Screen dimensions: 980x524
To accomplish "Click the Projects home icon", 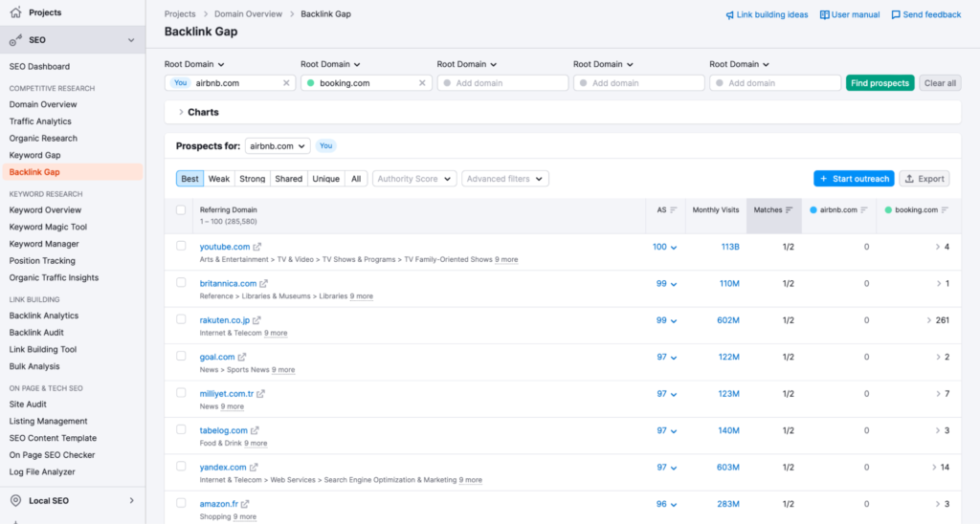I will click(15, 11).
